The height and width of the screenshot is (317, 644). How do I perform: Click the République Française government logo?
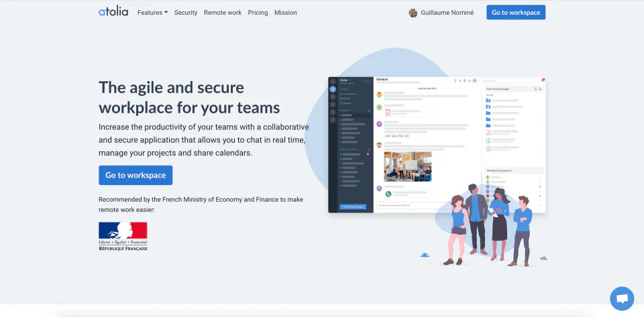[123, 236]
